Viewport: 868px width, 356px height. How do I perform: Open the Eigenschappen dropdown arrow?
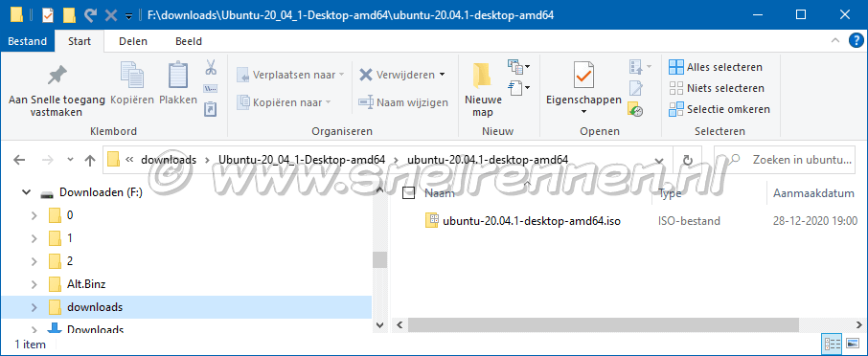(x=583, y=112)
